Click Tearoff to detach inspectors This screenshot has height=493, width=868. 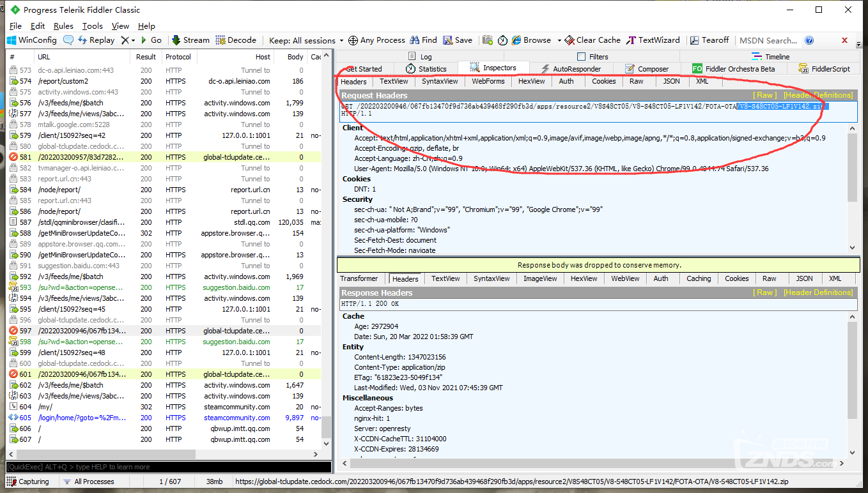[x=709, y=40]
